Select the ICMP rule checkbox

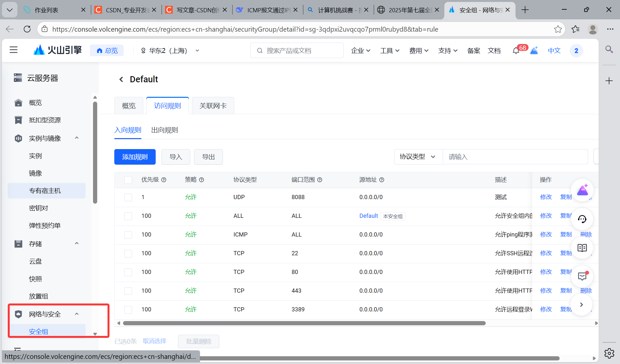128,235
